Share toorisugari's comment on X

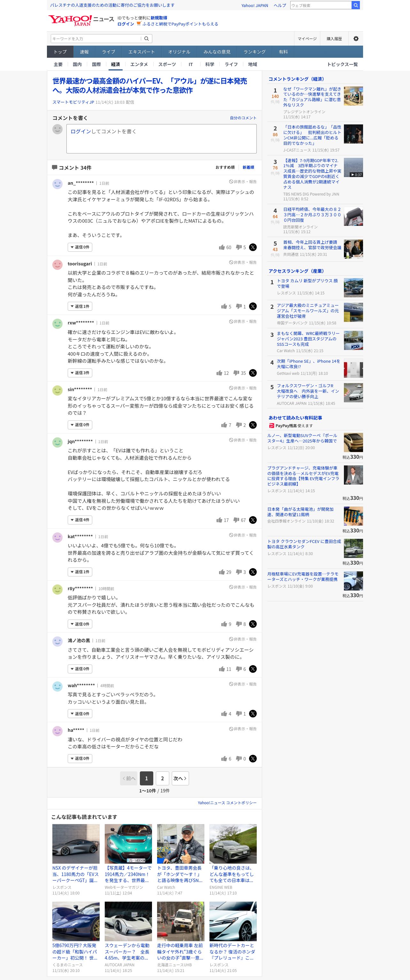253,306
